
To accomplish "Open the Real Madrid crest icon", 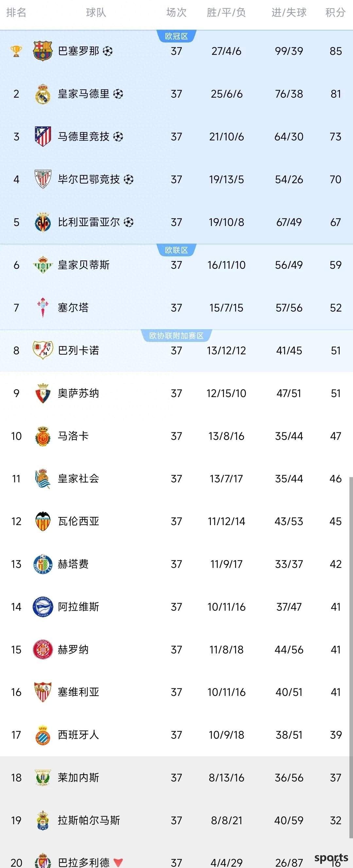I will pos(42,94).
